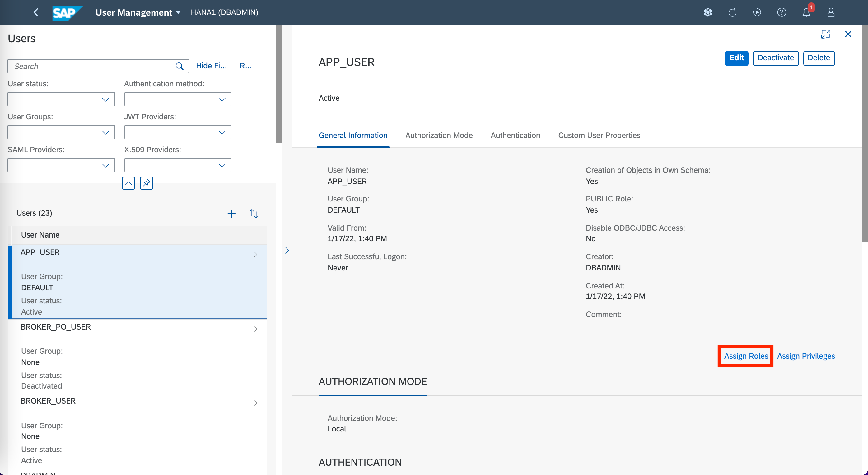Click the truncated R... link
The height and width of the screenshot is (475, 868).
pyautogui.click(x=246, y=66)
